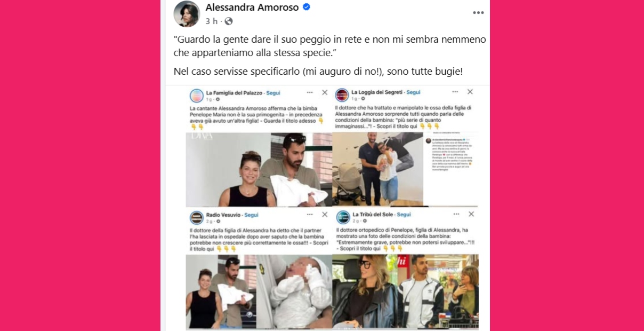Click the Radio Vesuvio page avatar
This screenshot has height=331, width=644.
(197, 217)
